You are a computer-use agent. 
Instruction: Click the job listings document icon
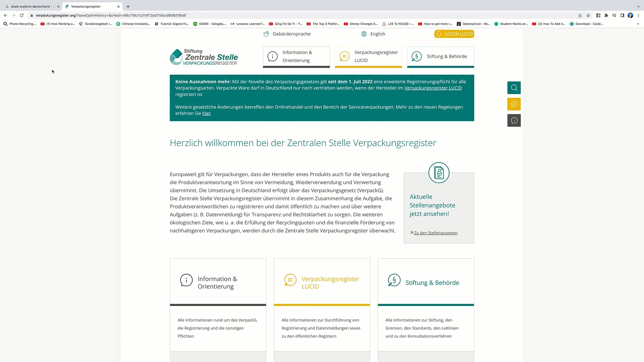[439, 172]
